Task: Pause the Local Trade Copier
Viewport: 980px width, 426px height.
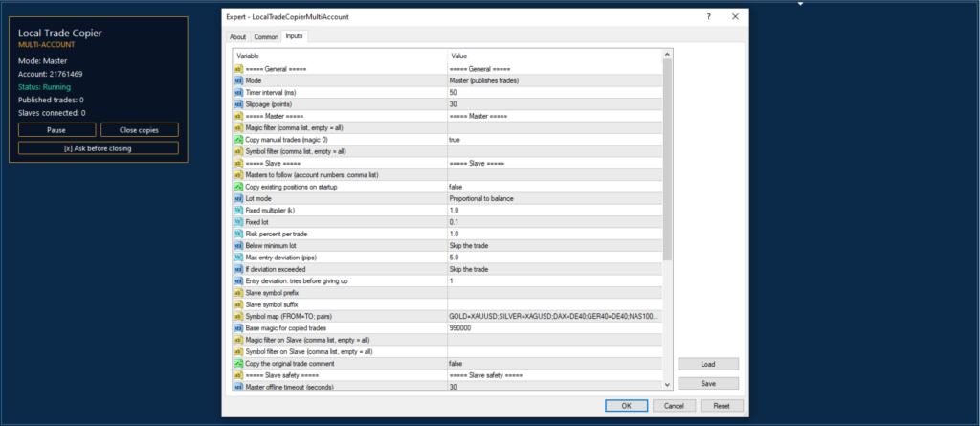Action: (x=56, y=130)
